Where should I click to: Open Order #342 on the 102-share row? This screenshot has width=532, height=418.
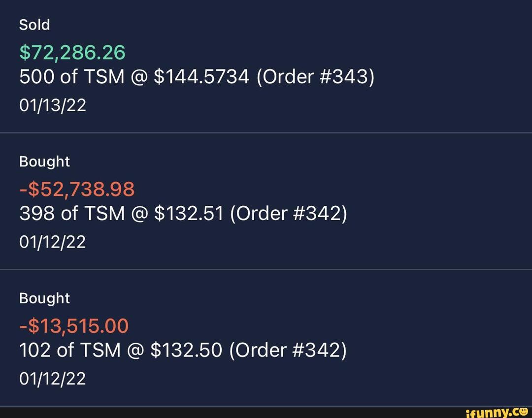[x=288, y=351]
